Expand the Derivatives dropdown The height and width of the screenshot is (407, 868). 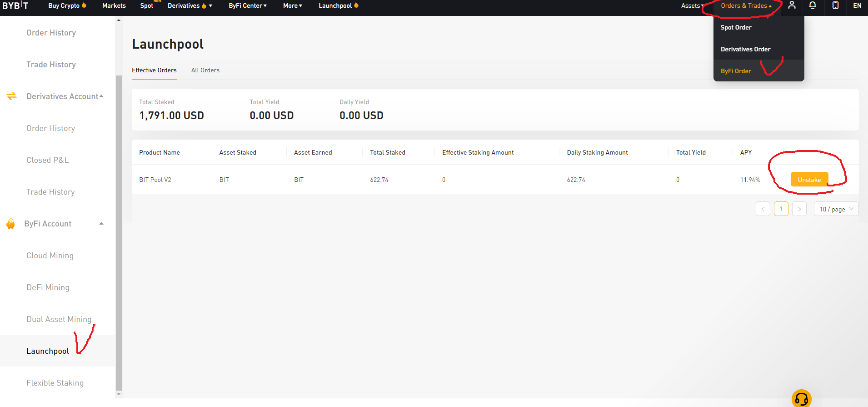[x=190, y=5]
